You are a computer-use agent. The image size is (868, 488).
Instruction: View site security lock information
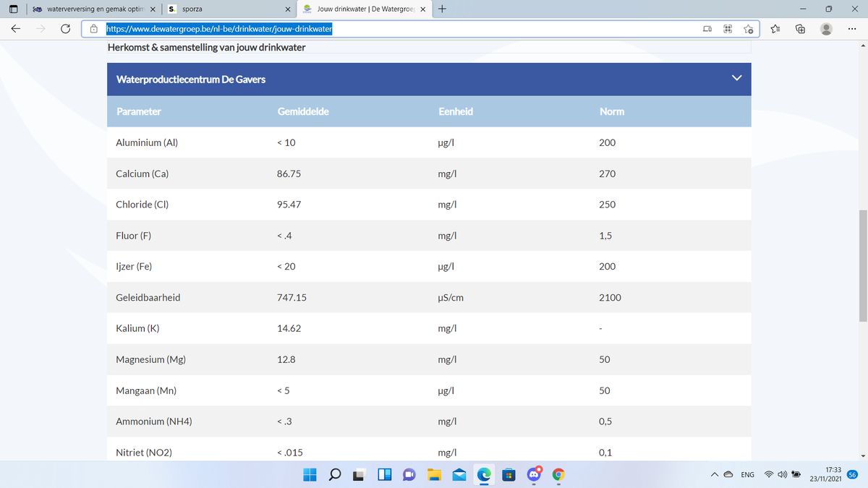pyautogui.click(x=94, y=30)
